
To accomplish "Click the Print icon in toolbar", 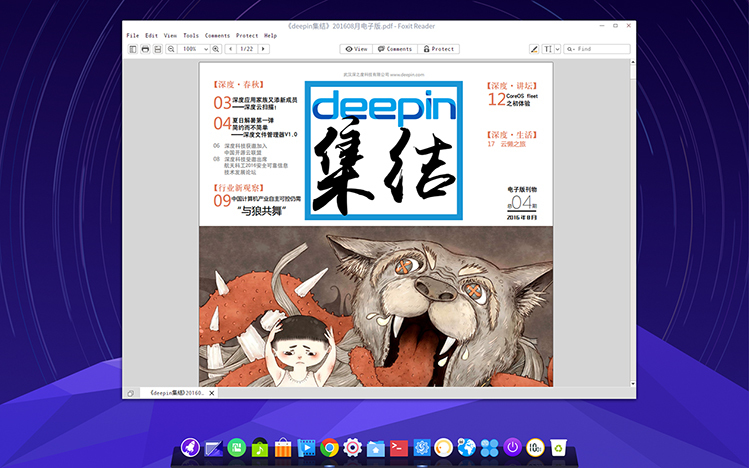I will pyautogui.click(x=145, y=49).
